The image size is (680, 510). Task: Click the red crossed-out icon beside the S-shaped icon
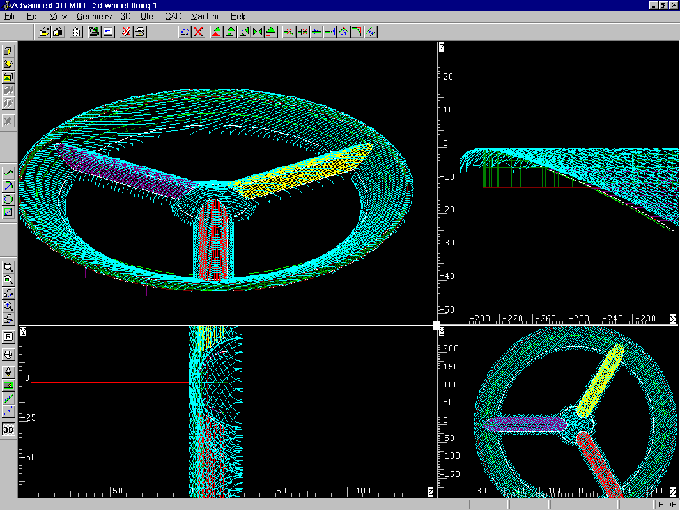(127, 32)
